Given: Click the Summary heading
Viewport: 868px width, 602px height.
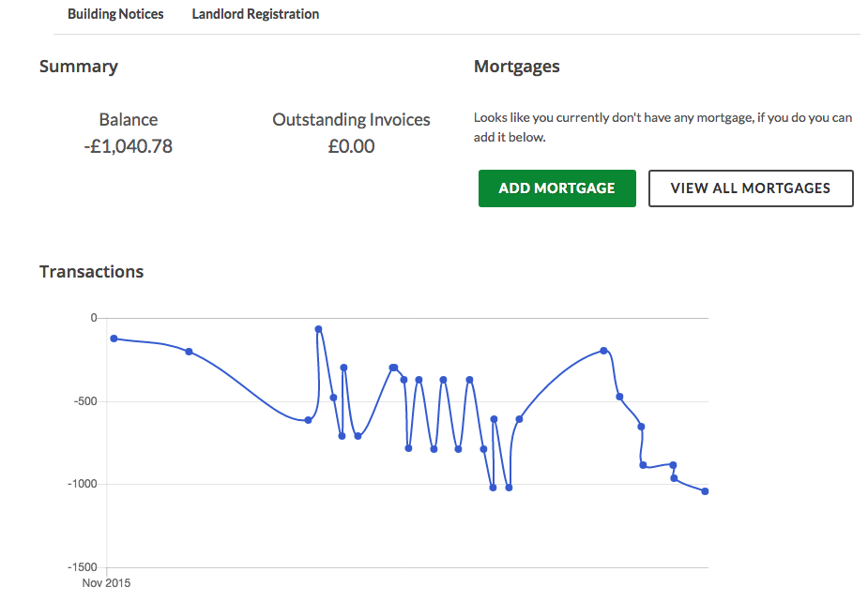Looking at the screenshot, I should (79, 67).
